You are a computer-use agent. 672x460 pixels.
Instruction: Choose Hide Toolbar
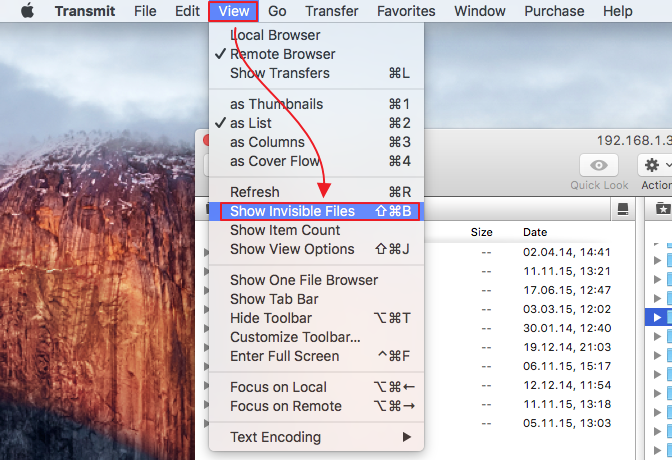click(316, 318)
